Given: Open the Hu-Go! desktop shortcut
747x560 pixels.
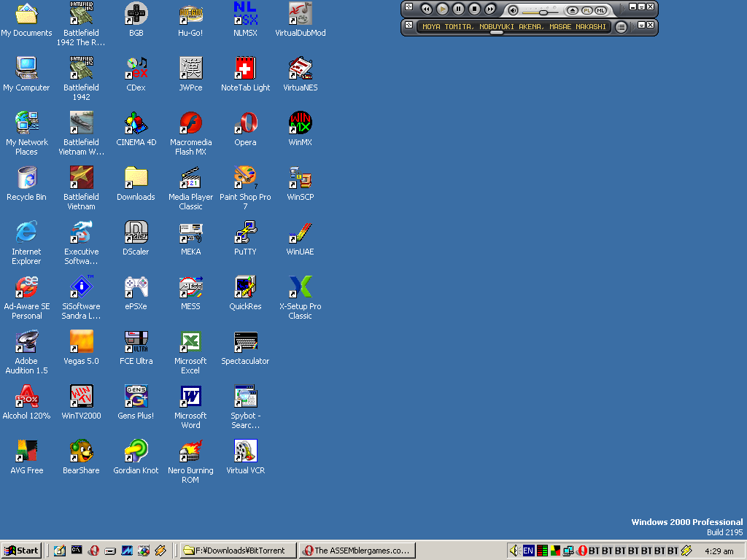Looking at the screenshot, I should 190,20.
